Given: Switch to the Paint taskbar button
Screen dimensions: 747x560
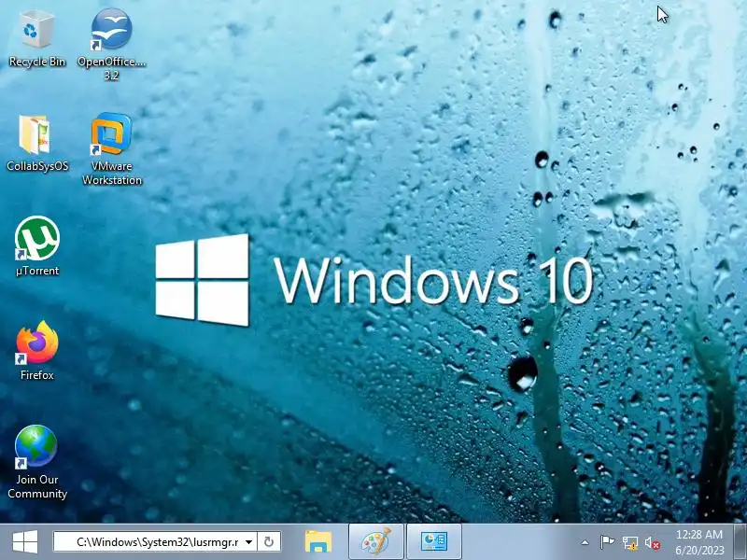Looking at the screenshot, I should click(376, 542).
